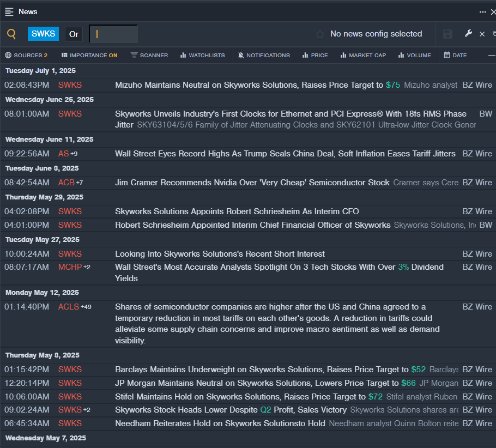Screen dimensions: 496x448
Task: Open Wall Street Eyes Record Highs headline
Action: [x=285, y=154]
